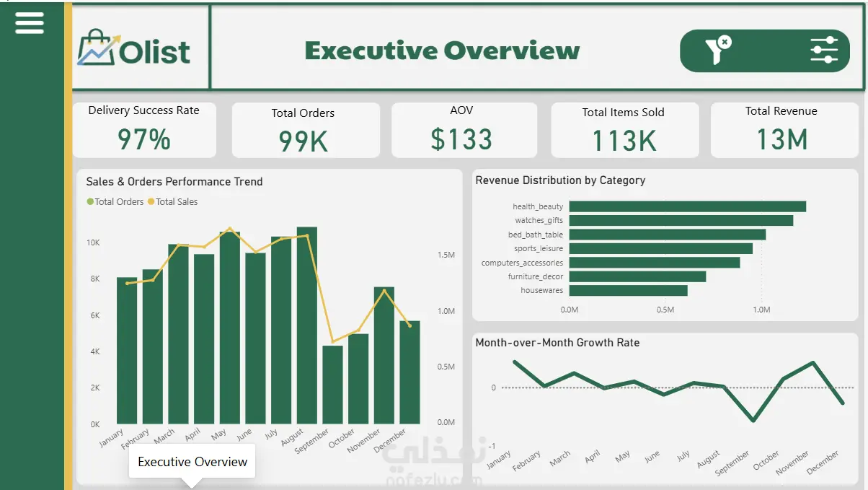Click the Revenue Distribution by Category title
This screenshot has height=490, width=868.
coord(560,180)
